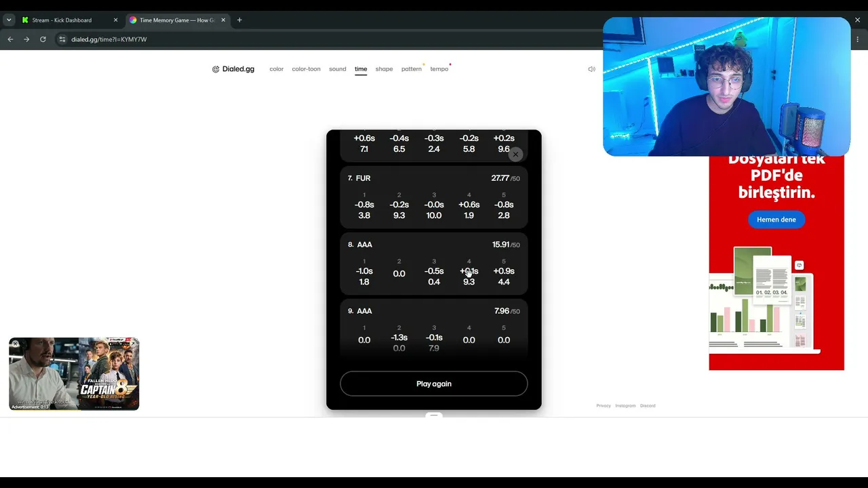
Task: Close the Time Memory Game tab
Action: (x=223, y=20)
